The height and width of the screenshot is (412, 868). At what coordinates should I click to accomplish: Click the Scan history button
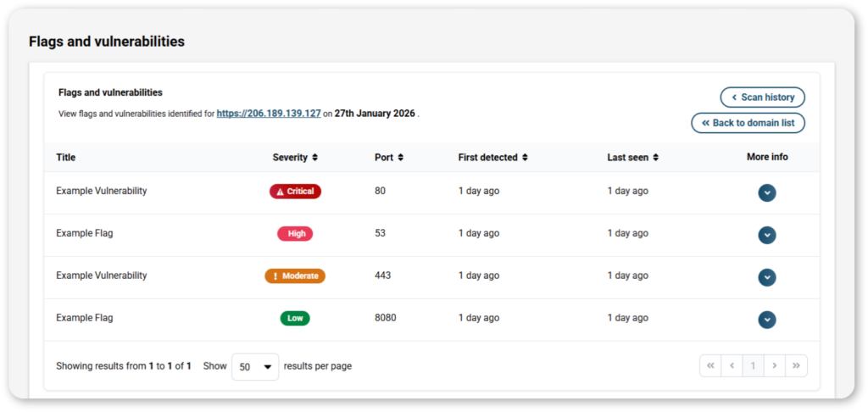pyautogui.click(x=762, y=97)
